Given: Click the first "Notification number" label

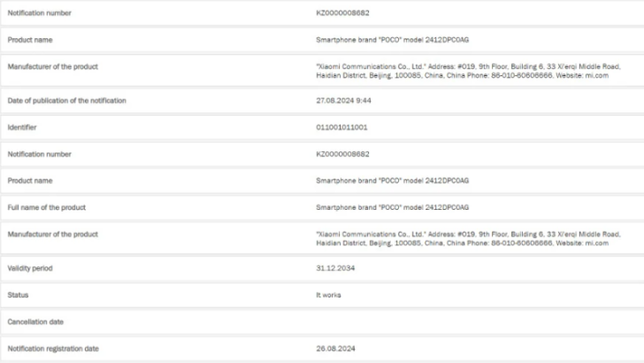Looking at the screenshot, I should click(40, 13).
